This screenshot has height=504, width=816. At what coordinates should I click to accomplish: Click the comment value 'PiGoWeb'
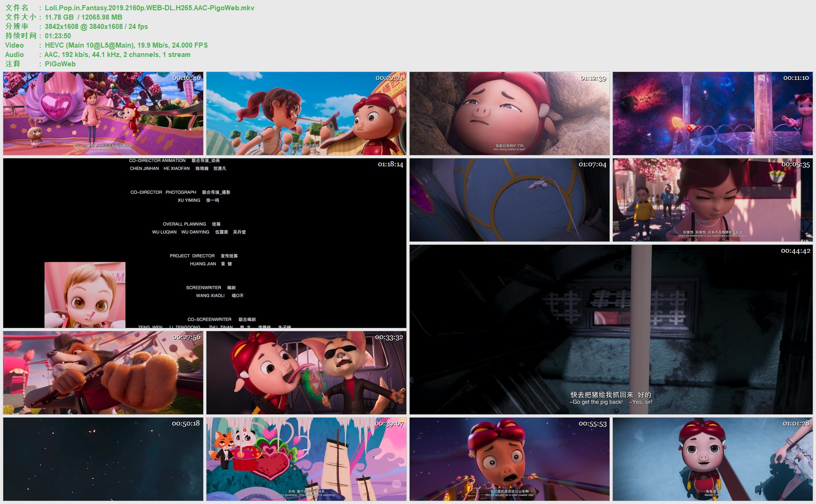tap(60, 64)
